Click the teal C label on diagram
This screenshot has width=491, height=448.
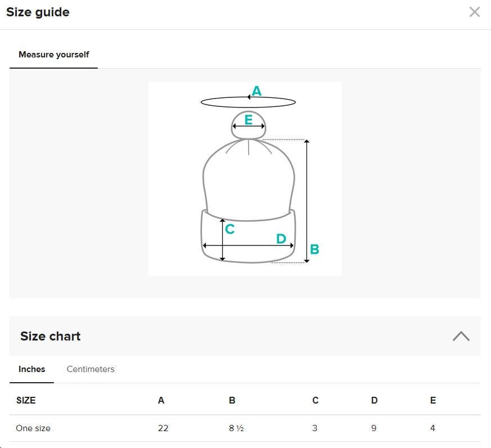click(x=229, y=229)
